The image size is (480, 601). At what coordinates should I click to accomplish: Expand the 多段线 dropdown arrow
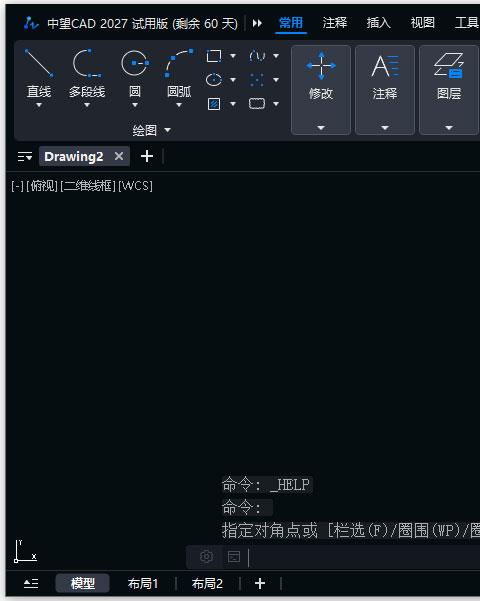(x=87, y=105)
